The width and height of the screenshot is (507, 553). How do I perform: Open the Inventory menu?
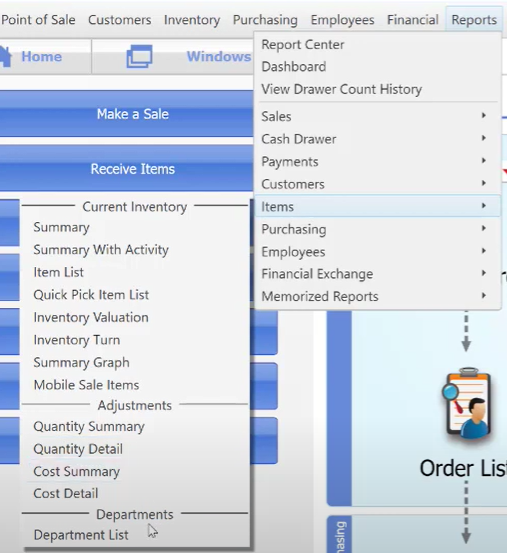pyautogui.click(x=192, y=20)
